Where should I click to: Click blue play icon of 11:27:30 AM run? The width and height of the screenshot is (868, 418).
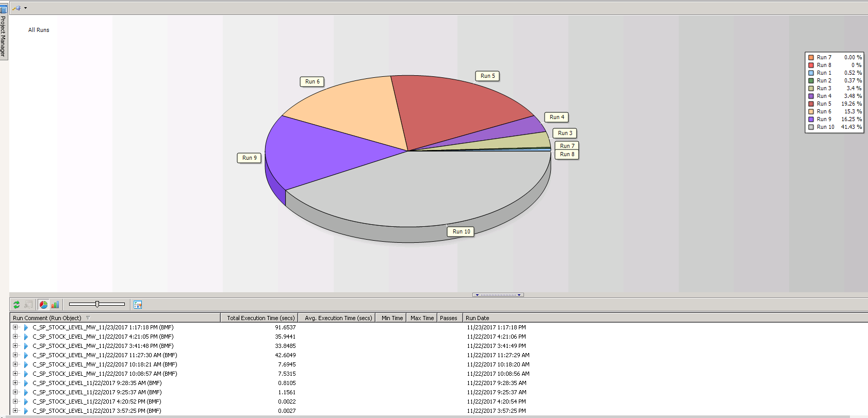[26, 355]
